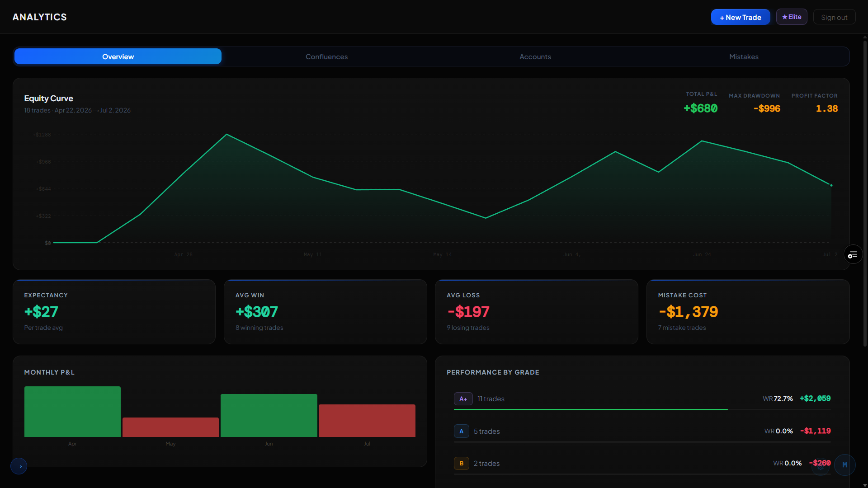Click the May monthly P&L bar
Viewport: 868px width, 488px height.
pyautogui.click(x=170, y=427)
